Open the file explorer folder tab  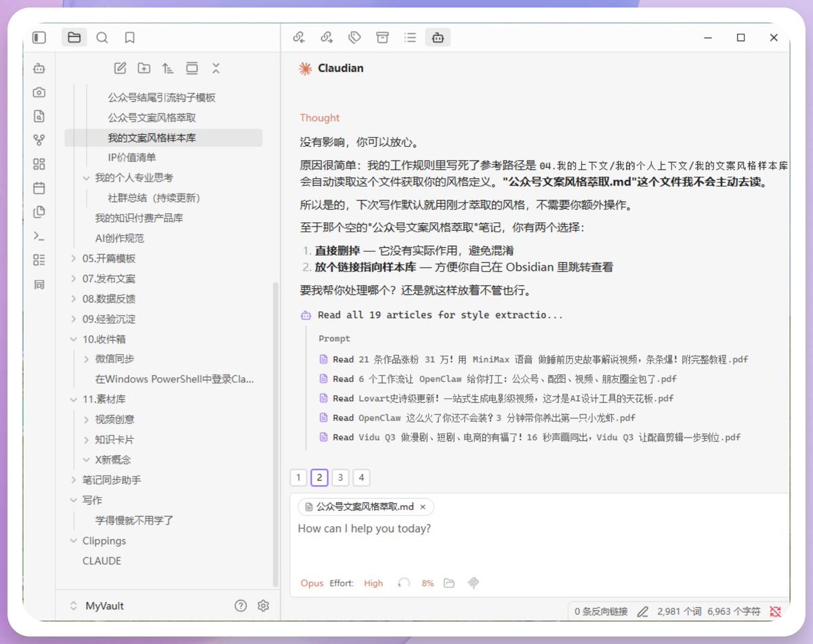point(75,38)
